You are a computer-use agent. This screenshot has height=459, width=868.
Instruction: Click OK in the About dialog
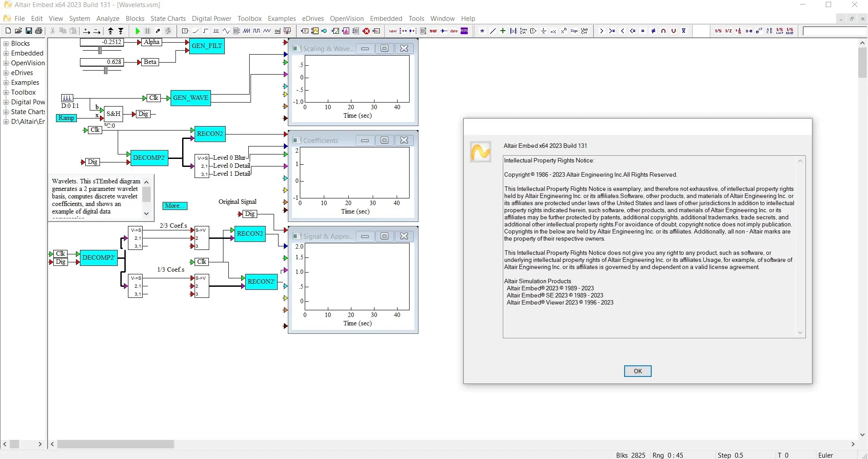coord(637,371)
